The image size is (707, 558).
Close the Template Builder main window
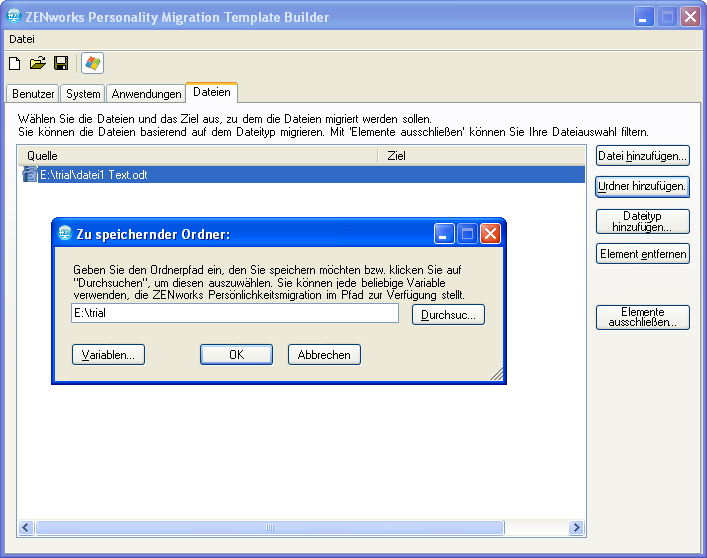tap(690, 17)
